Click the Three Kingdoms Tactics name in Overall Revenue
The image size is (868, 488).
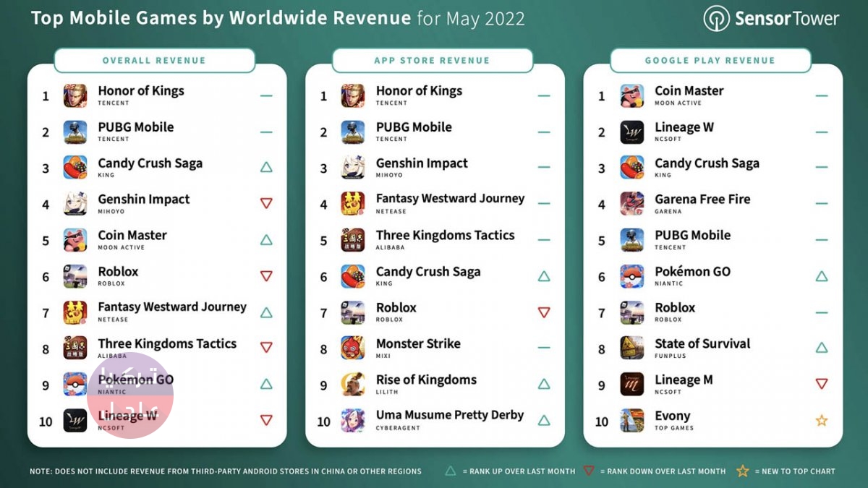point(167,344)
